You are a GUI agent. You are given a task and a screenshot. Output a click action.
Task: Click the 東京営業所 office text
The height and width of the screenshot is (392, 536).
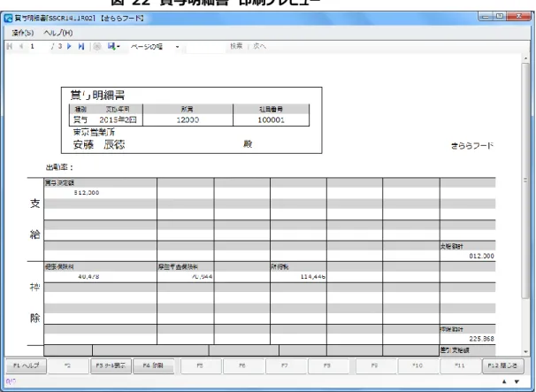coord(94,132)
